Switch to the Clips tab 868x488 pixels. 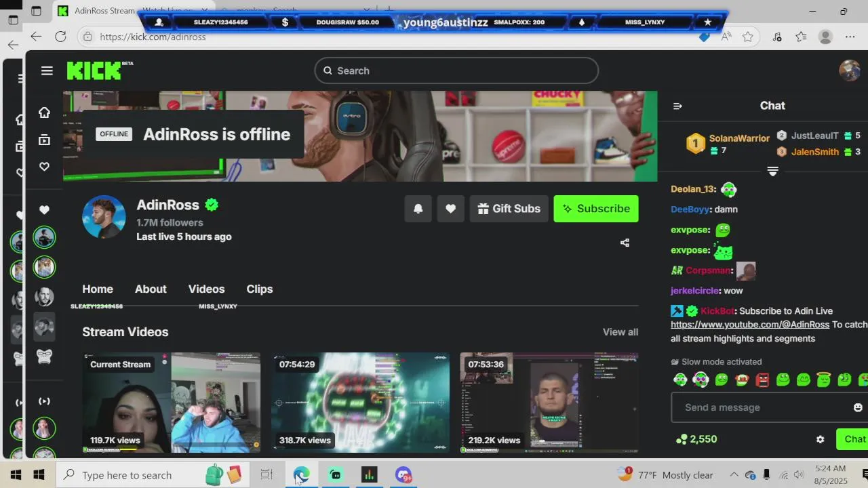[260, 289]
